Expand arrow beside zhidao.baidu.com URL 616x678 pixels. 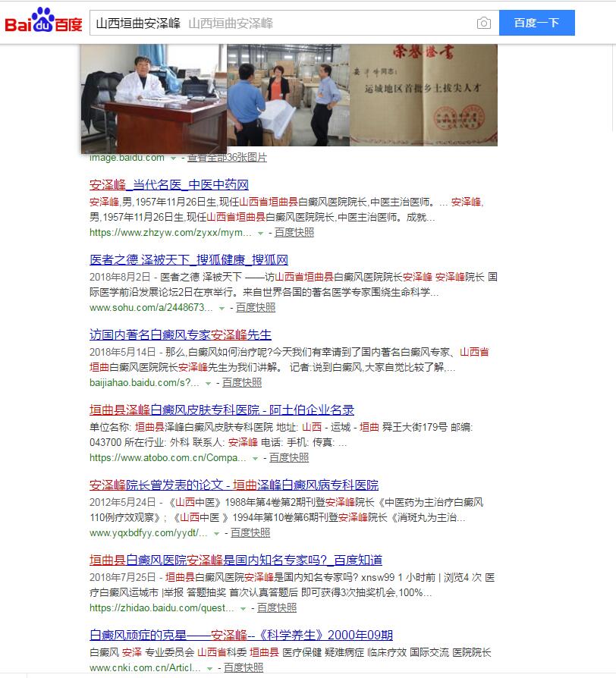(x=243, y=609)
